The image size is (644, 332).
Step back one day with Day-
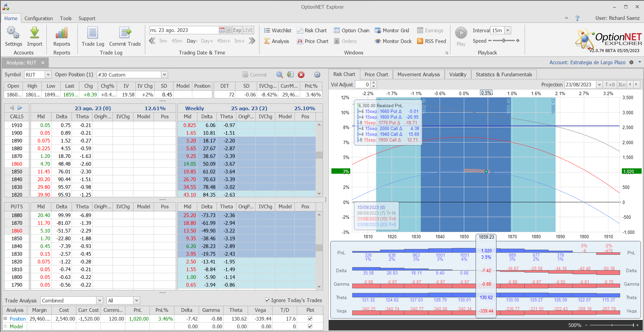[x=192, y=41]
